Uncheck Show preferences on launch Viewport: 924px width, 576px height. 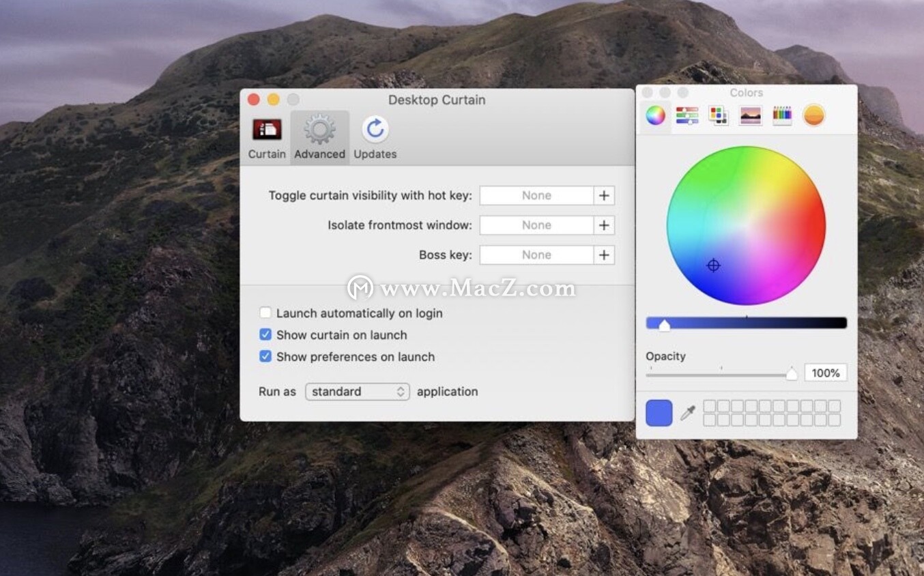[265, 357]
